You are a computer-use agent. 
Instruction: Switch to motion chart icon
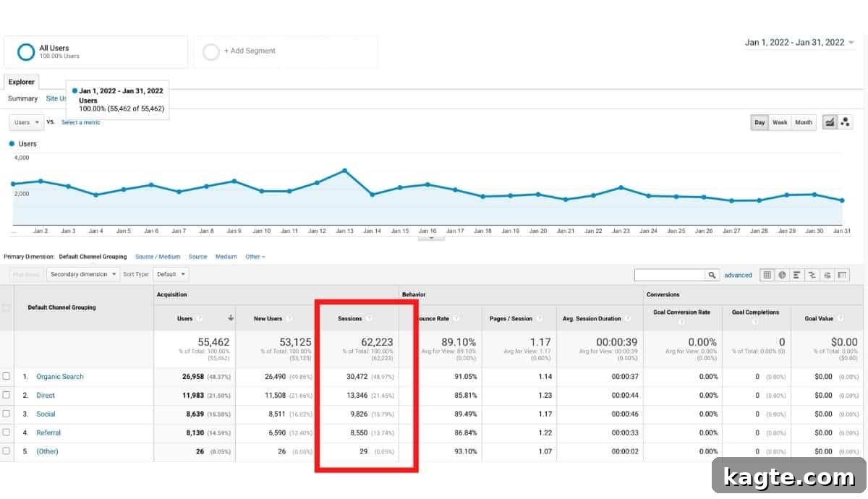coord(845,122)
